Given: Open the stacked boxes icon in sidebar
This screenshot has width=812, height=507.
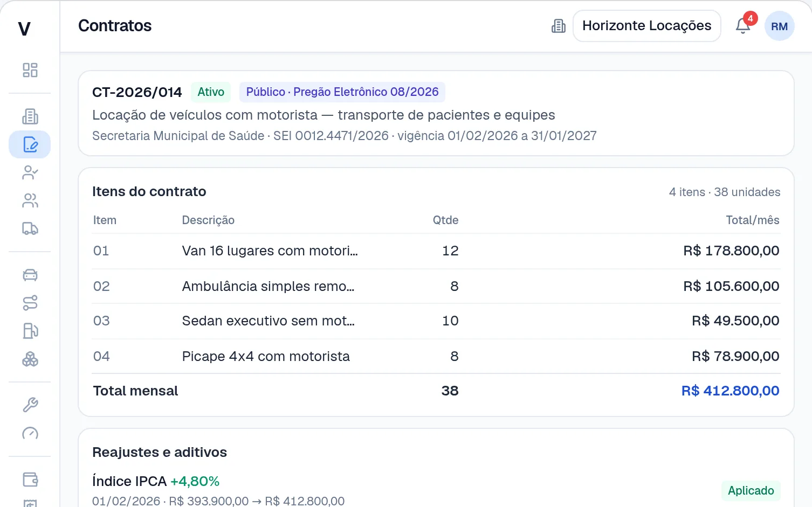Looking at the screenshot, I should [x=30, y=359].
